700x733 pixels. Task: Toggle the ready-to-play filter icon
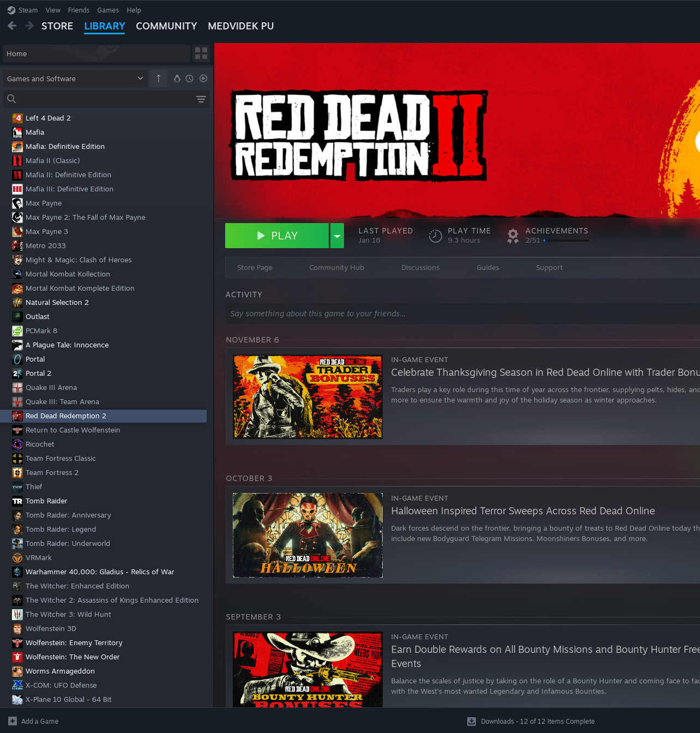tap(203, 79)
